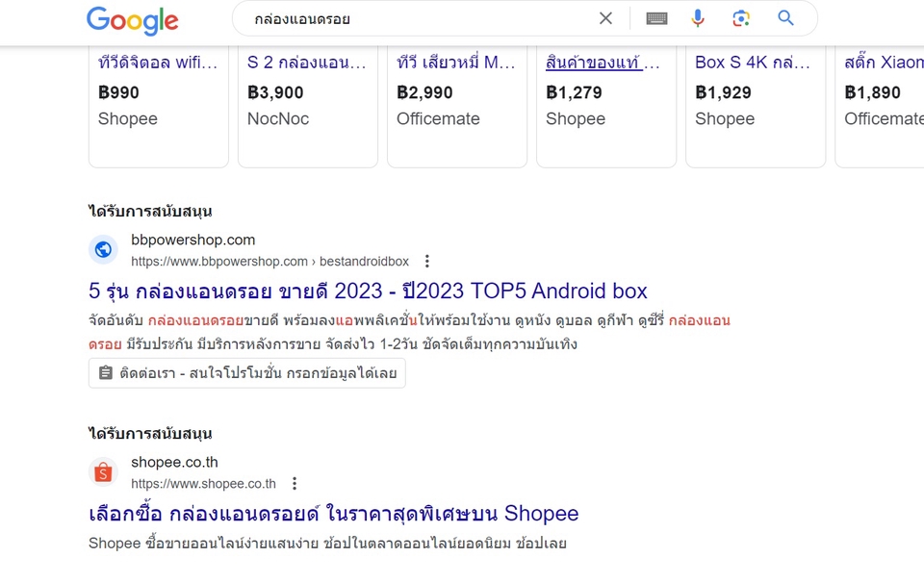
Task: Open product card Box S 4K priced ฿1,929
Action: tap(756, 106)
